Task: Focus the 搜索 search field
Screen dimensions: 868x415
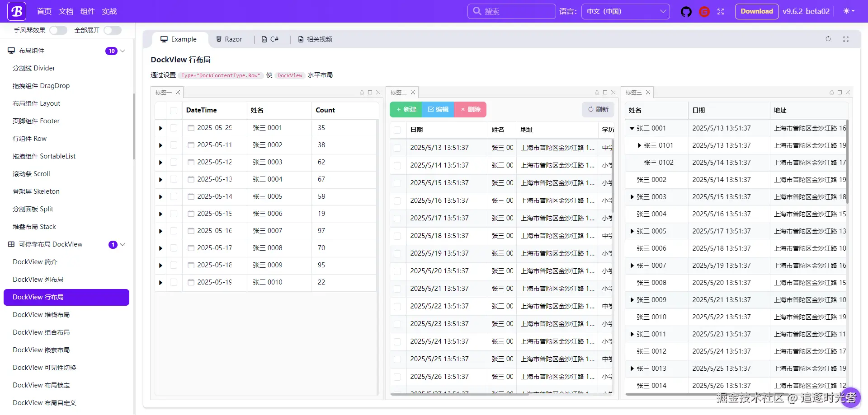Action: tap(512, 11)
